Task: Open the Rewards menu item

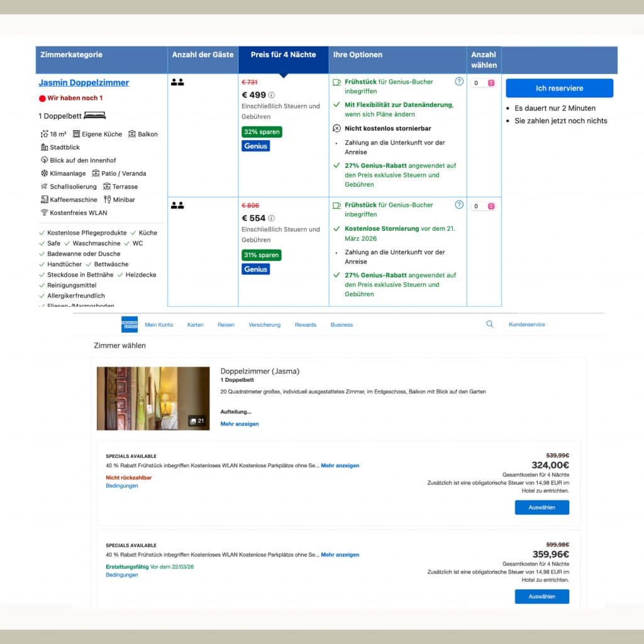Action: [x=306, y=325]
